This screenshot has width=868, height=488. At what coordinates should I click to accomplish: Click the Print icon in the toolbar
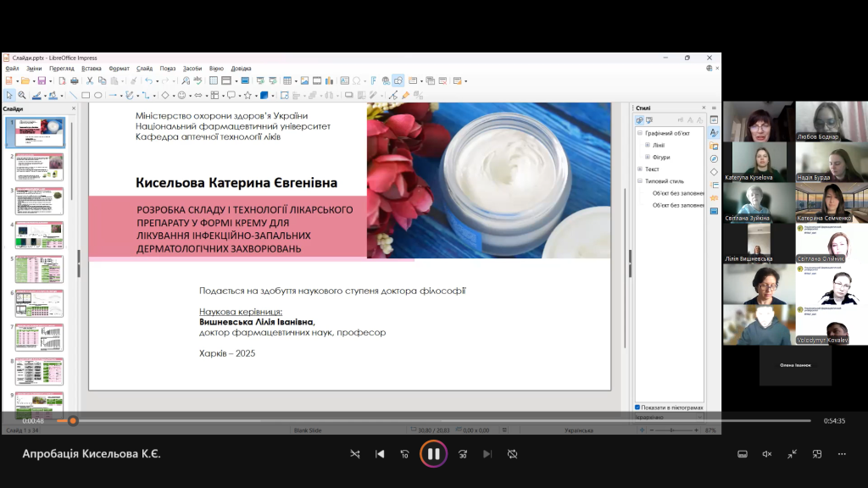coord(75,80)
